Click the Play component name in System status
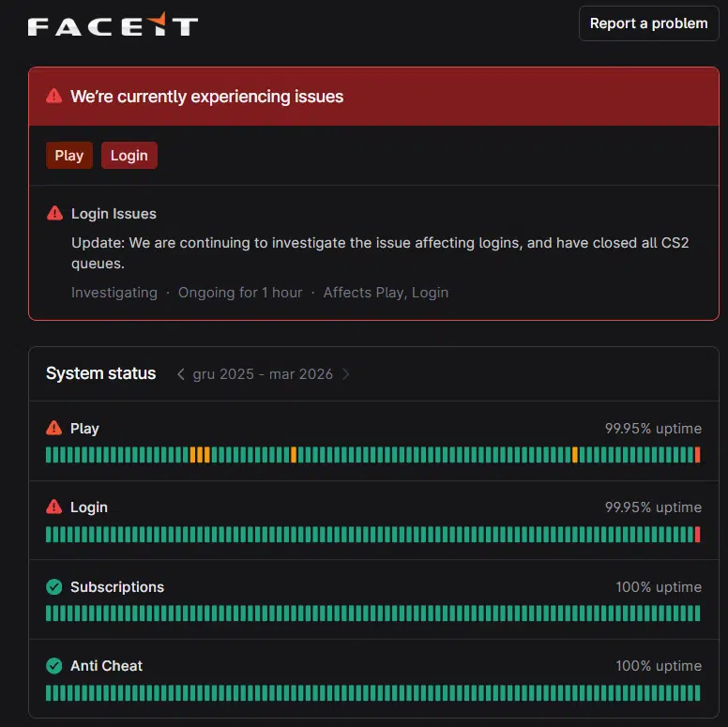Image resolution: width=728 pixels, height=727 pixels. [84, 428]
